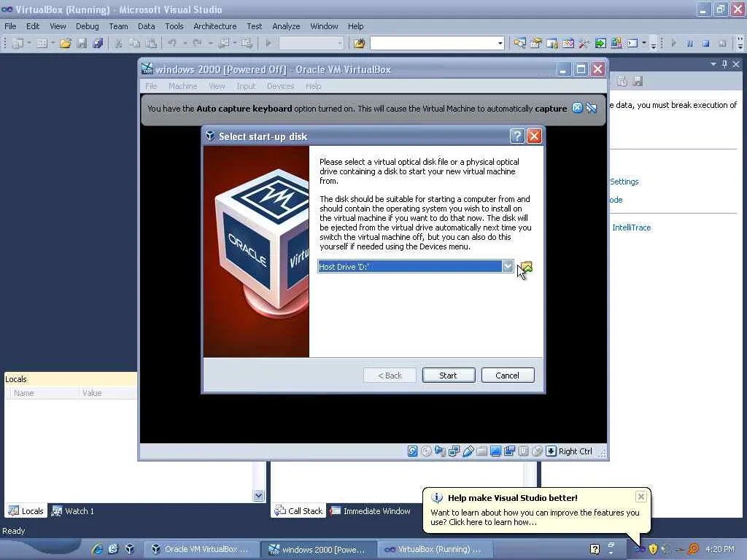747x560 pixels.
Task: Click the Settings link in the right panel
Action: (624, 182)
